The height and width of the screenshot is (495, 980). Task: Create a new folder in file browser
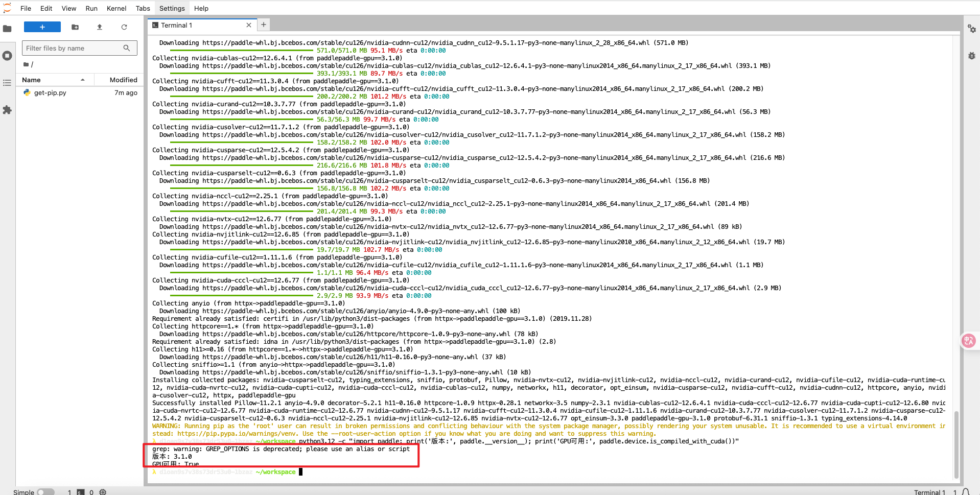coord(75,27)
